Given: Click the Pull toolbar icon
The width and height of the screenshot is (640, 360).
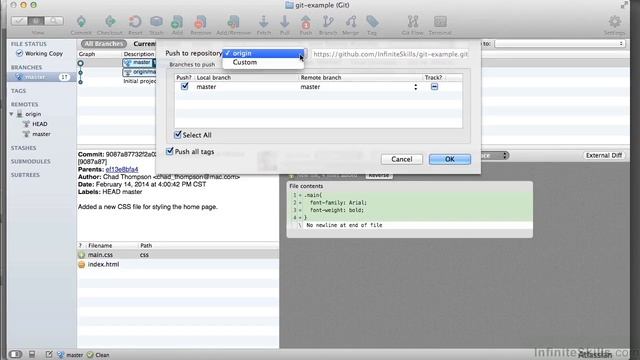Looking at the screenshot, I should tap(284, 22).
